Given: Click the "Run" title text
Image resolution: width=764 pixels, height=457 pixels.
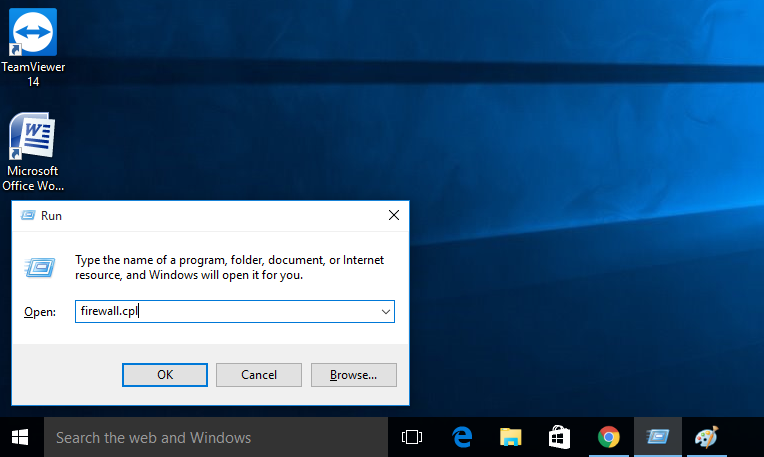Looking at the screenshot, I should click(x=51, y=216).
